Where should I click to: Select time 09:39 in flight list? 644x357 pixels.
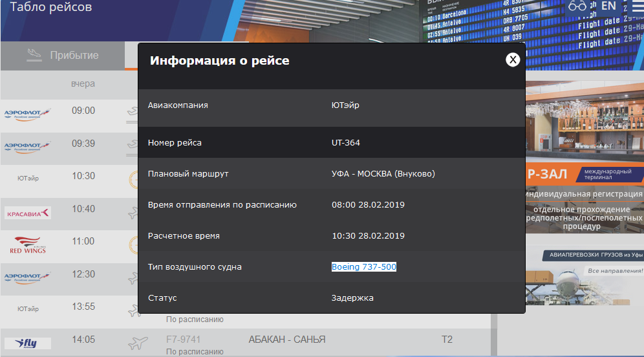(x=83, y=144)
